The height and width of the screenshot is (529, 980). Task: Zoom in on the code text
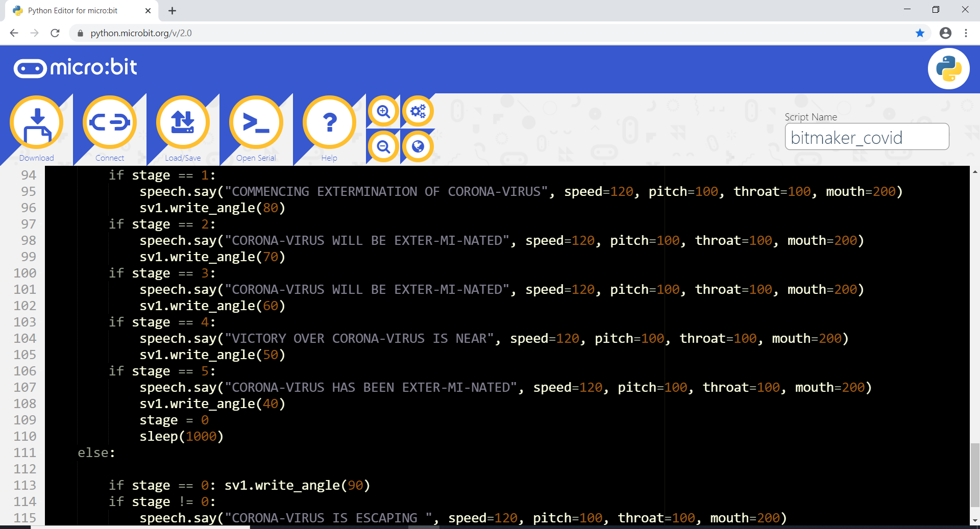pyautogui.click(x=383, y=111)
